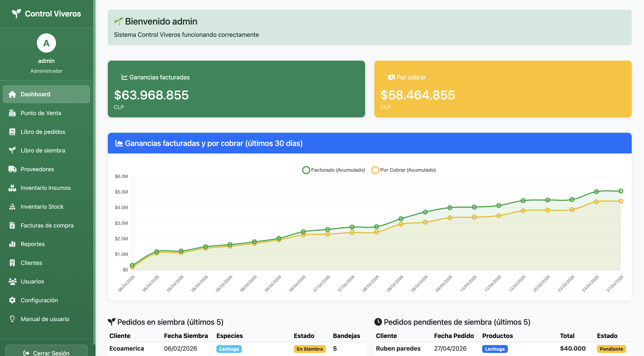The image size is (644, 356).
Task: Open Libro de pedidos section
Action: pyautogui.click(x=46, y=132)
